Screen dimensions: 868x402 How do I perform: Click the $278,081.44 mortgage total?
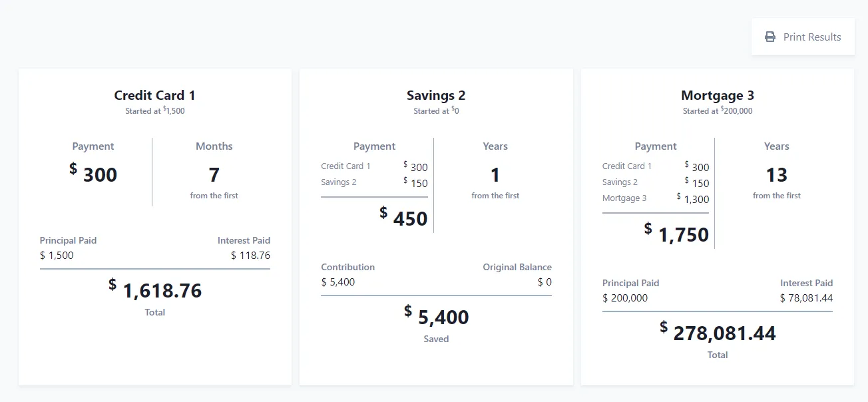click(x=718, y=333)
